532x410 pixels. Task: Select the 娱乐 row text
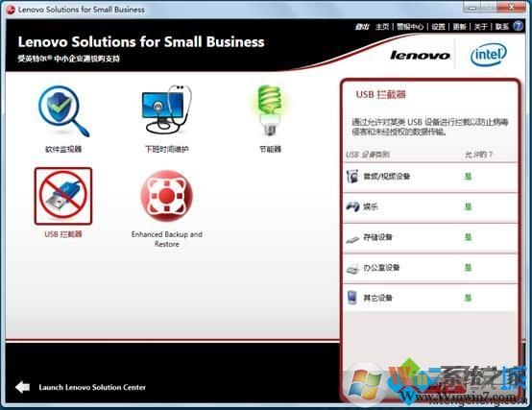click(x=371, y=206)
